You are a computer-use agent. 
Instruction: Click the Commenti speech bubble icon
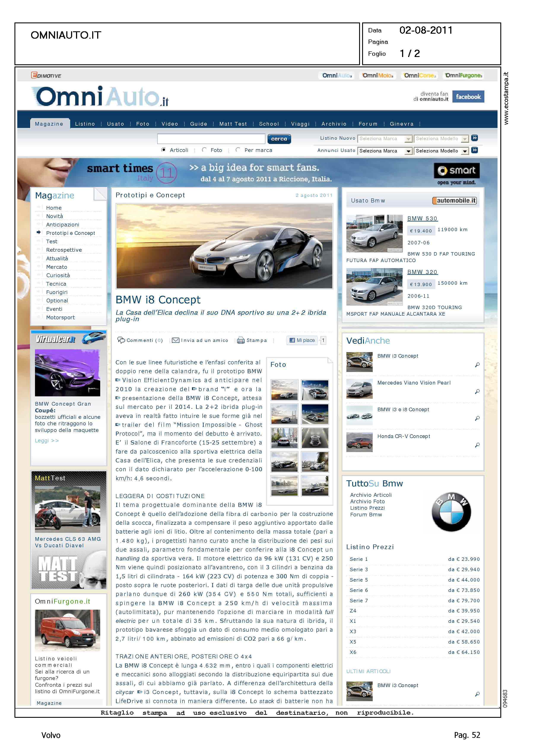[122, 340]
